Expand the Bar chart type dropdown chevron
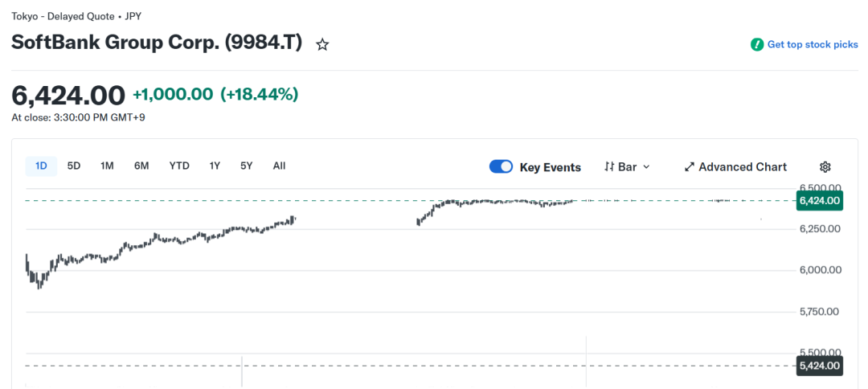Viewport: 868px width, 389px height. pyautogui.click(x=646, y=166)
